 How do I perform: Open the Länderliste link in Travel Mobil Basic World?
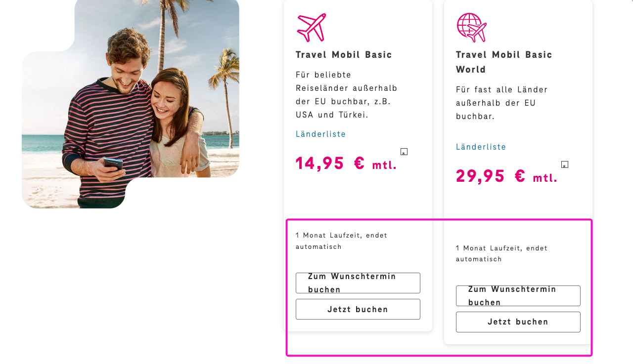point(481,146)
